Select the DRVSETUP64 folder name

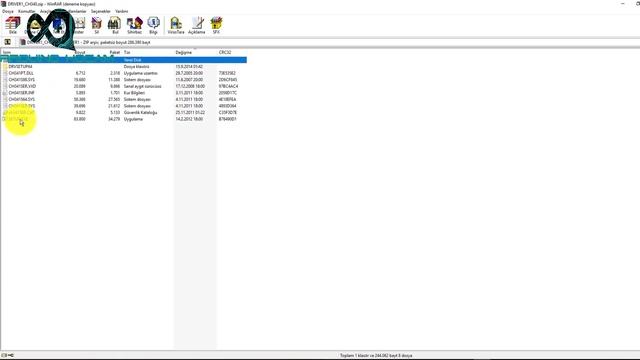point(20,67)
